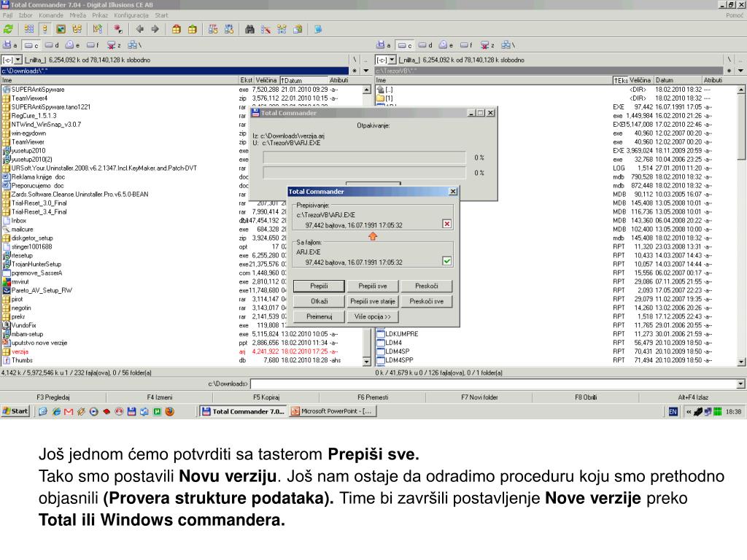Image resolution: width=747 pixels, height=560 pixels.
Task: Switch left panel to network drive z
Action: [114, 45]
